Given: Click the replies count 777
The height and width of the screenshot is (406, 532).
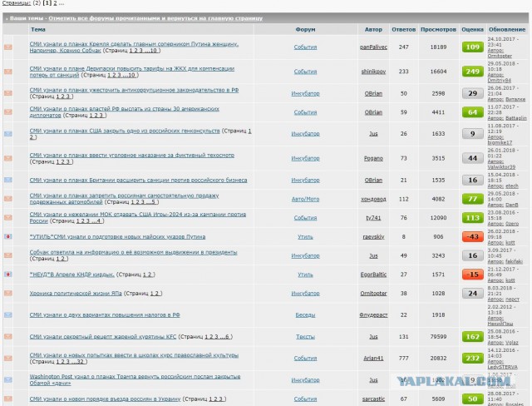Looking at the screenshot, I should [403, 358].
